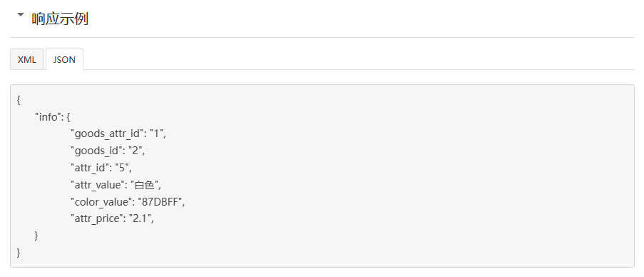Click the "5" value of attr_id

(x=121, y=168)
